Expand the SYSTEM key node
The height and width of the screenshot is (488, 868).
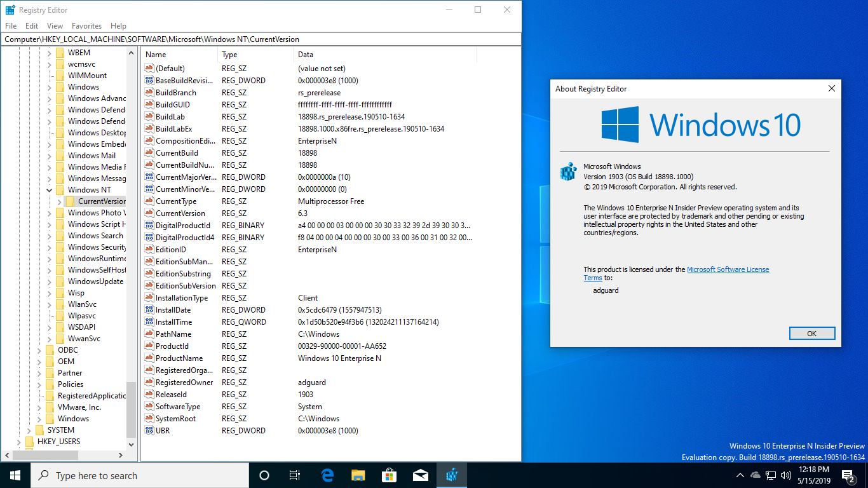[x=29, y=430]
